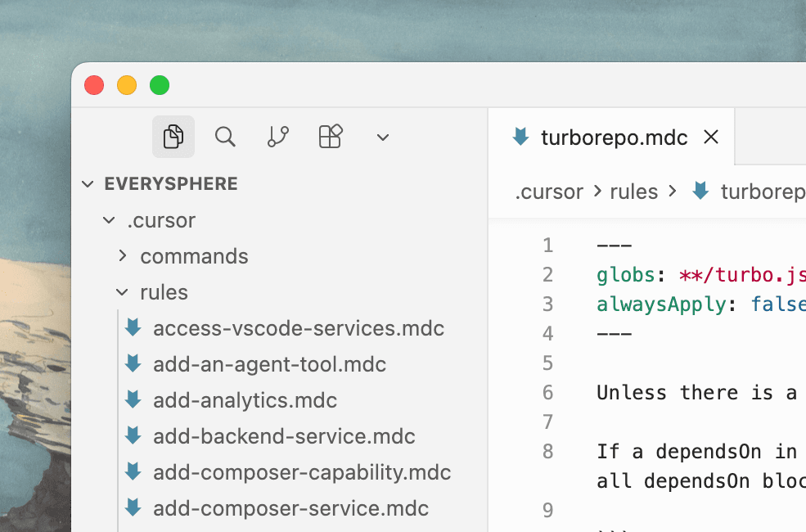Click the file icon beside add-analytics.mdc

tap(133, 400)
